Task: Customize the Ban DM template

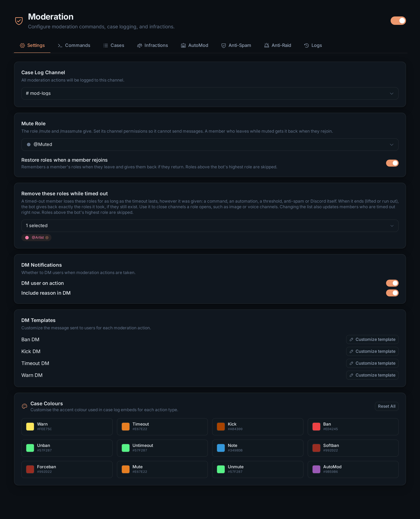Action: [x=372, y=339]
